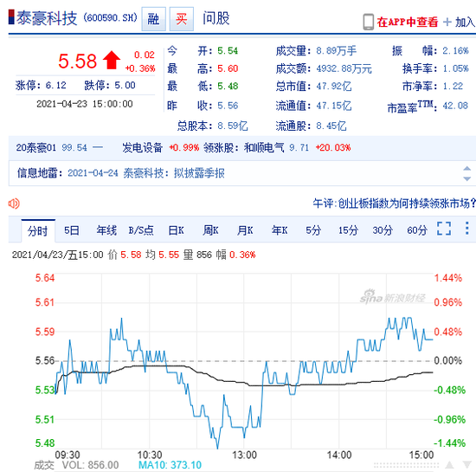Image resolution: width=476 pixels, height=472 pixels.
Task: Click the fullscreen chart icon
Action: [x=444, y=229]
